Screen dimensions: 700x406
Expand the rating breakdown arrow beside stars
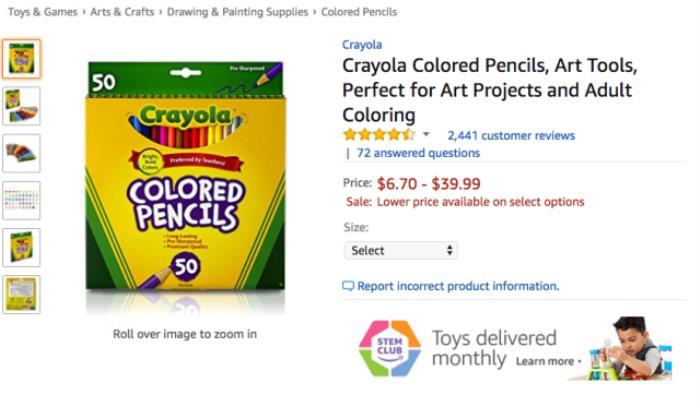click(426, 135)
